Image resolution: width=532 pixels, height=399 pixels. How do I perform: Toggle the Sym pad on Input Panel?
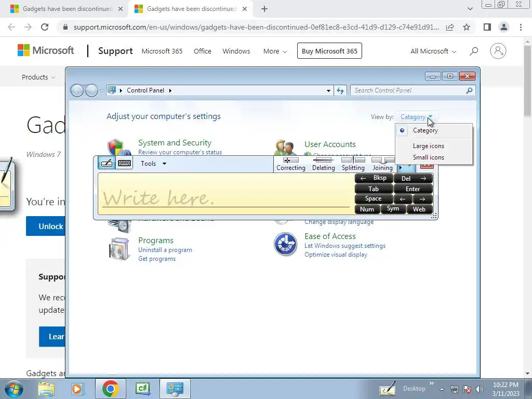click(393, 209)
